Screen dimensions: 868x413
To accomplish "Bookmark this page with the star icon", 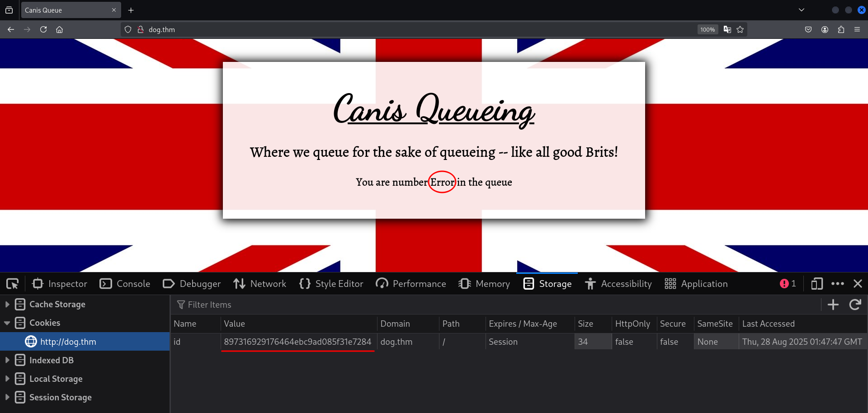I will (740, 29).
